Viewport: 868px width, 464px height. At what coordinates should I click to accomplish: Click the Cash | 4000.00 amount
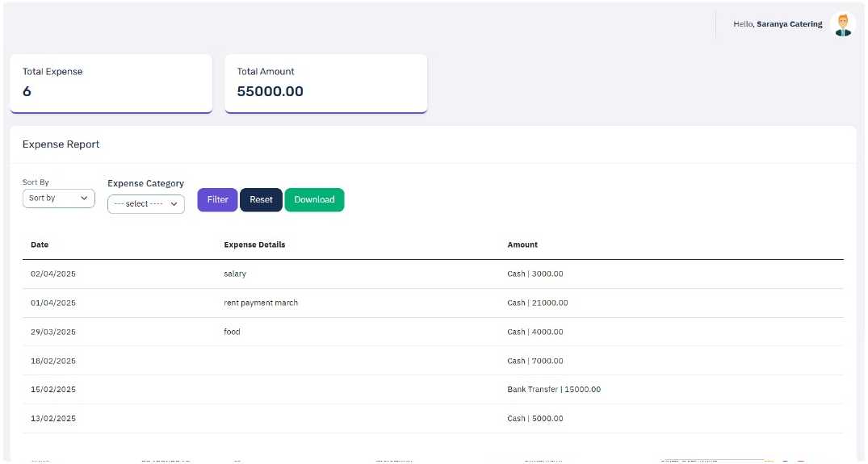pos(535,332)
